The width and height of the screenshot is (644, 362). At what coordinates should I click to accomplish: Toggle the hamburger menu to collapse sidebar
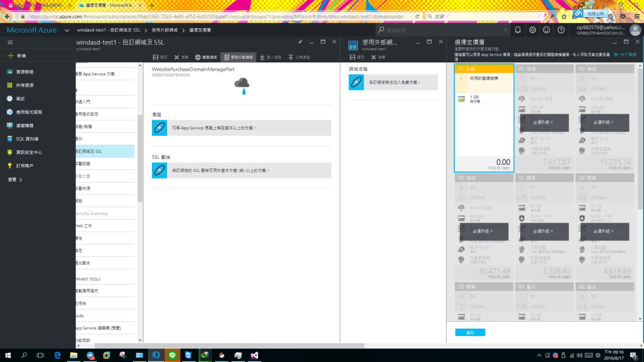pyautogui.click(x=10, y=43)
